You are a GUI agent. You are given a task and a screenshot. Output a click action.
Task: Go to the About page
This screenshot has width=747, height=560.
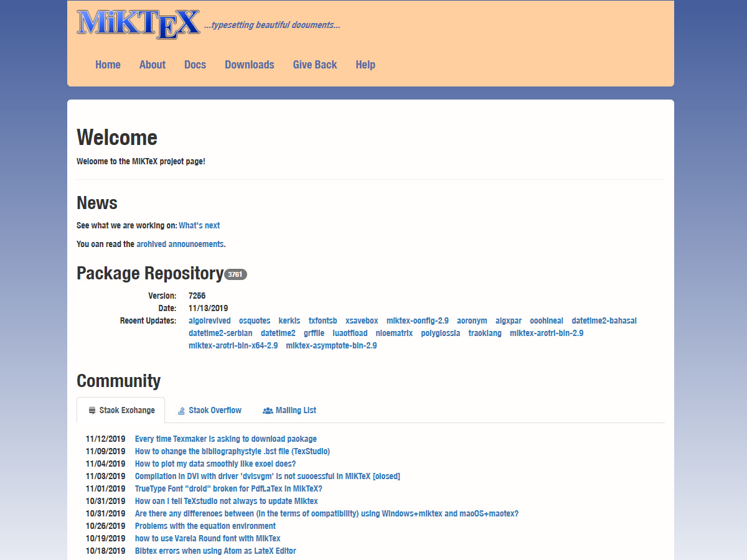[x=153, y=65]
